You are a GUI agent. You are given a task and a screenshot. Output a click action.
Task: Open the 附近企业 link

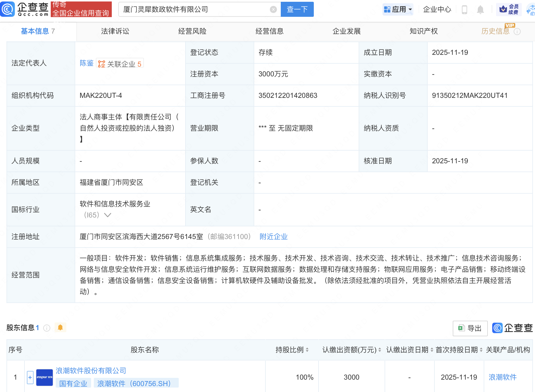[x=273, y=237]
